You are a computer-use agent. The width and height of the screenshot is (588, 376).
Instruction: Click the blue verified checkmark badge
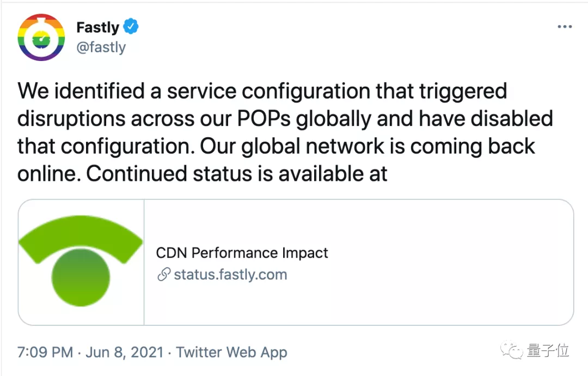click(131, 26)
